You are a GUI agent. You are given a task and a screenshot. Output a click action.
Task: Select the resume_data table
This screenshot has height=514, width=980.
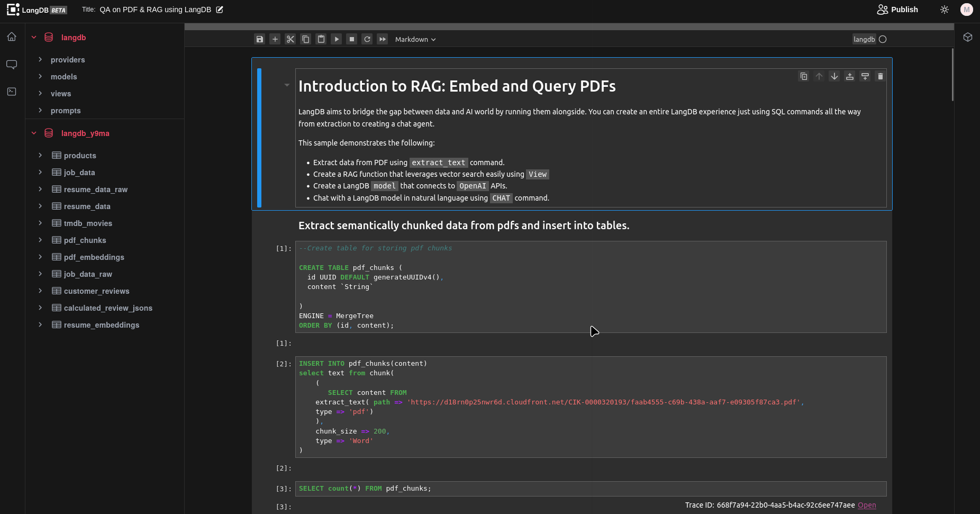point(87,206)
